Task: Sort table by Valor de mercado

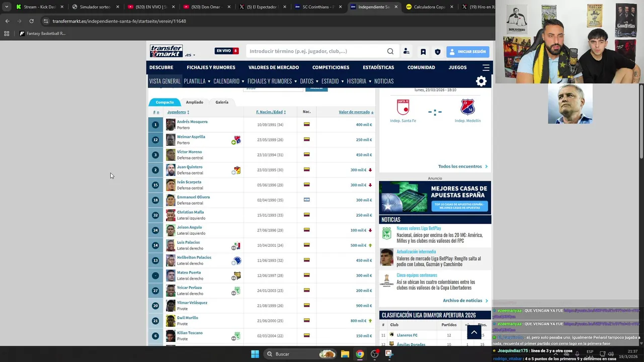Action: pyautogui.click(x=356, y=112)
